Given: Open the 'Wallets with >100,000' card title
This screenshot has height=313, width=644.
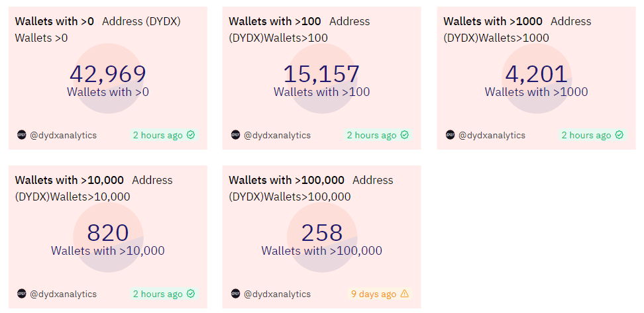Looking at the screenshot, I should click(287, 180).
